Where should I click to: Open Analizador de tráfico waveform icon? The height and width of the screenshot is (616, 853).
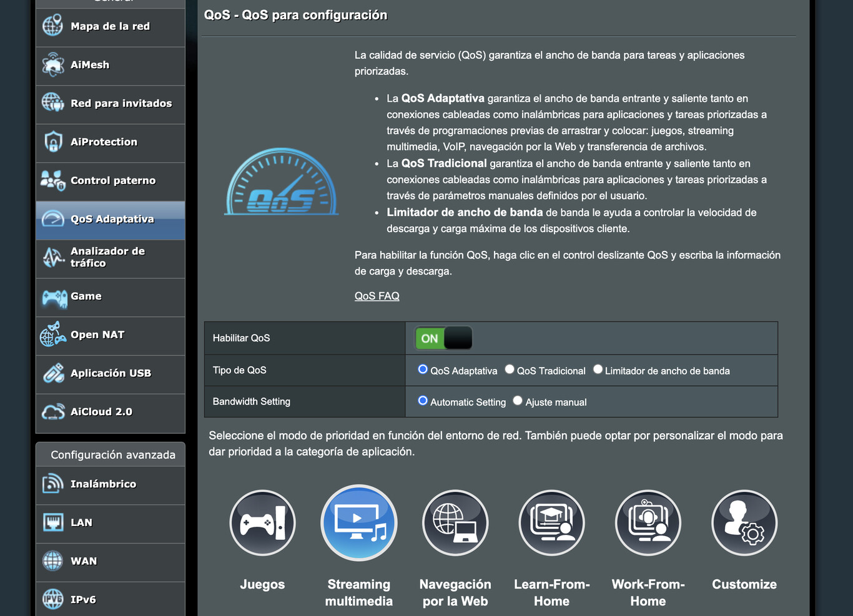(x=53, y=257)
